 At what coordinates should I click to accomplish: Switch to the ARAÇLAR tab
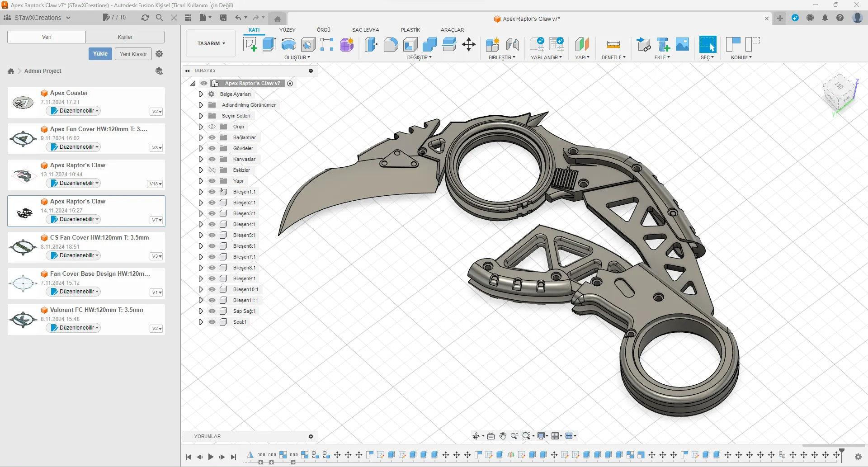pyautogui.click(x=452, y=30)
